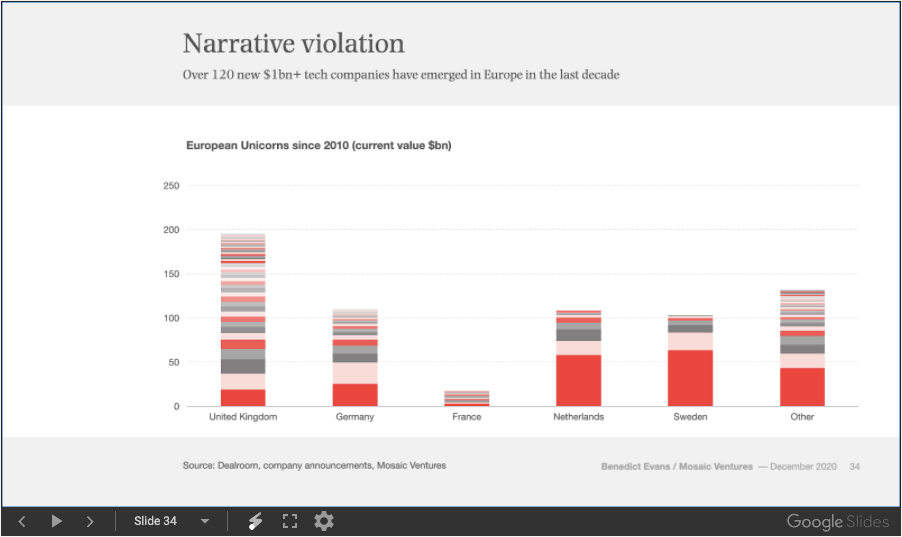This screenshot has width=902, height=537.
Task: Click the dropdown arrow beside Slide 34
Action: (205, 521)
